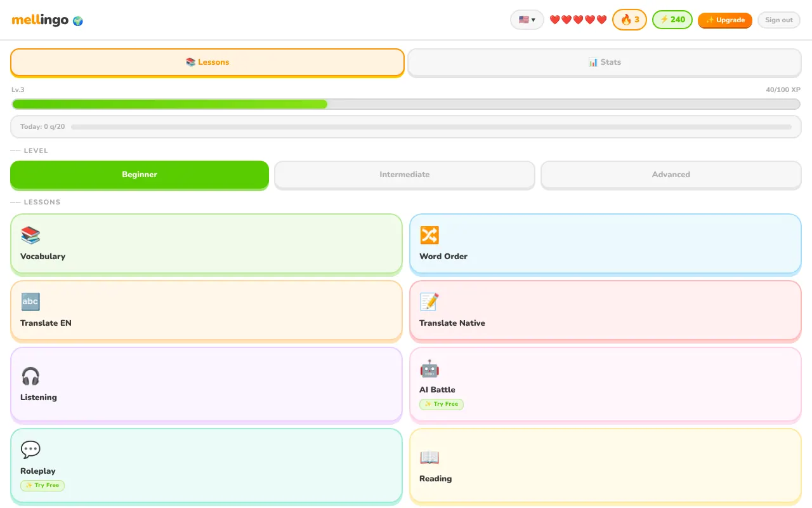Click the "Lv.3" level text
Image resolution: width=812 pixels, height=508 pixels.
[18, 90]
